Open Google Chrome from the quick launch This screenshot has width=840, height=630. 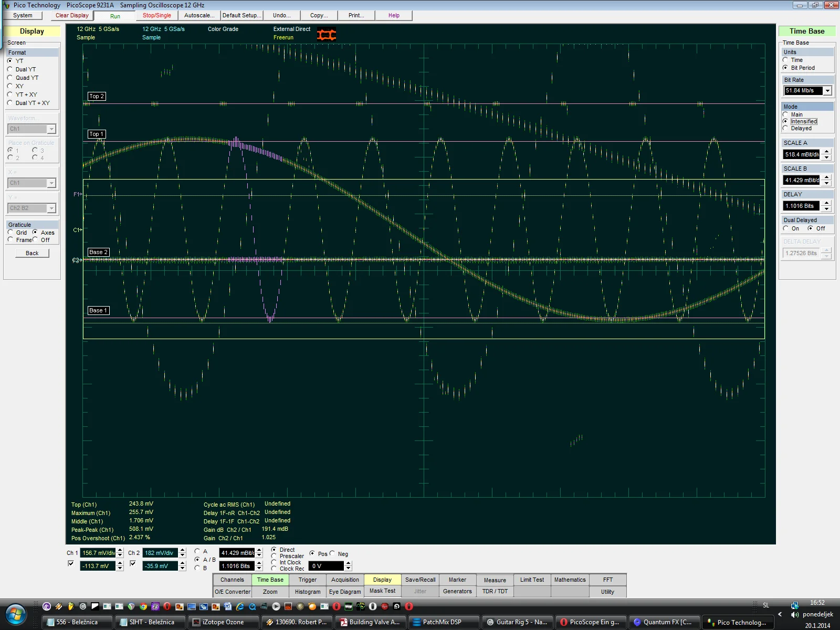[x=143, y=606]
